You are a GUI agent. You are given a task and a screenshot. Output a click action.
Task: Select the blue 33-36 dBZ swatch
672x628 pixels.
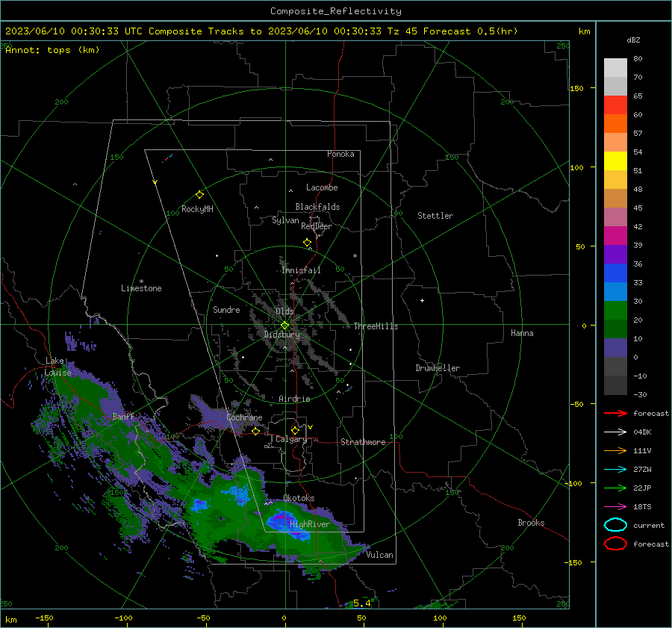[x=615, y=273]
